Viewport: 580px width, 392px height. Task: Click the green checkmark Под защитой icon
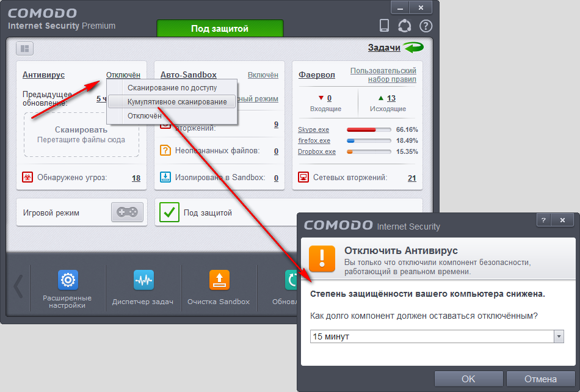(169, 212)
